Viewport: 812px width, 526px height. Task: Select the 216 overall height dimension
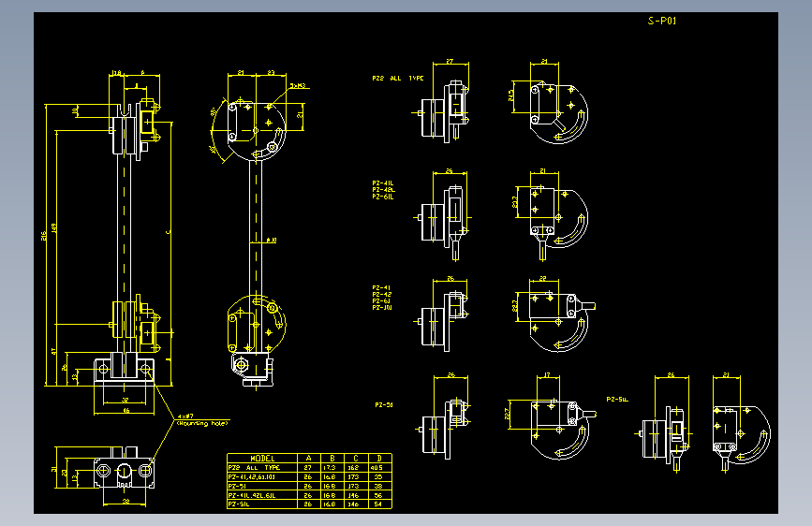point(43,236)
